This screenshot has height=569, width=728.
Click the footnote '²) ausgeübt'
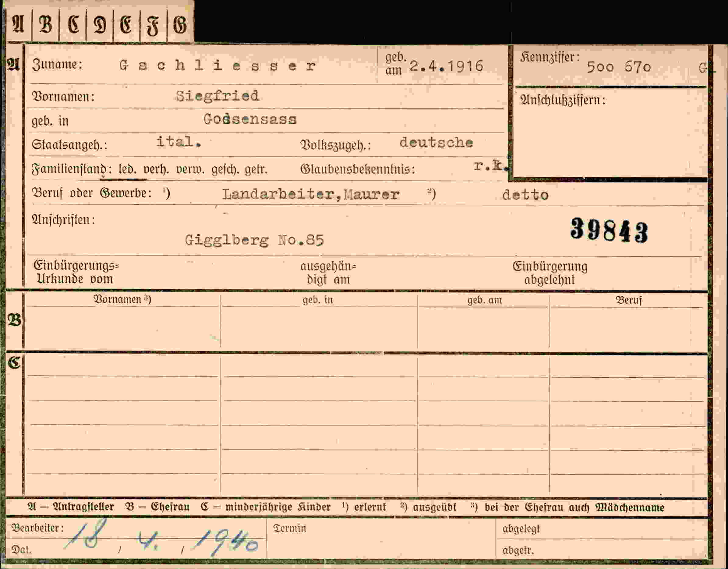click(x=428, y=507)
